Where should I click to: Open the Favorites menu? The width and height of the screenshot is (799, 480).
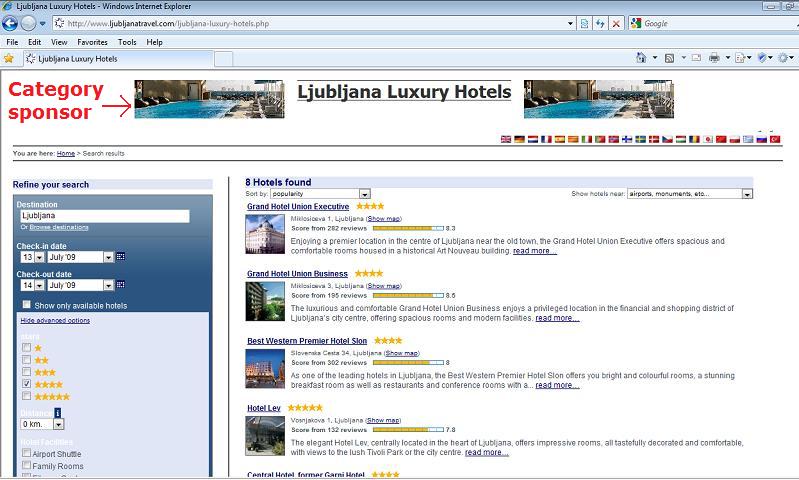(x=92, y=42)
